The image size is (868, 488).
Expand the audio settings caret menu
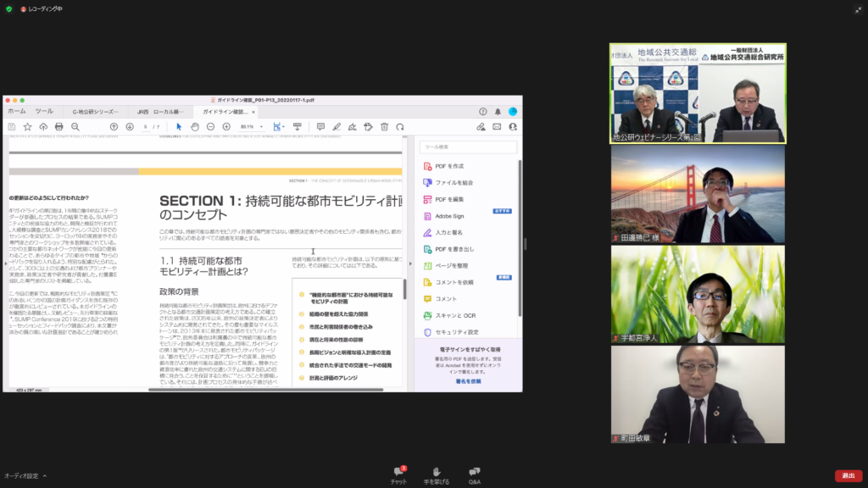(x=45, y=476)
